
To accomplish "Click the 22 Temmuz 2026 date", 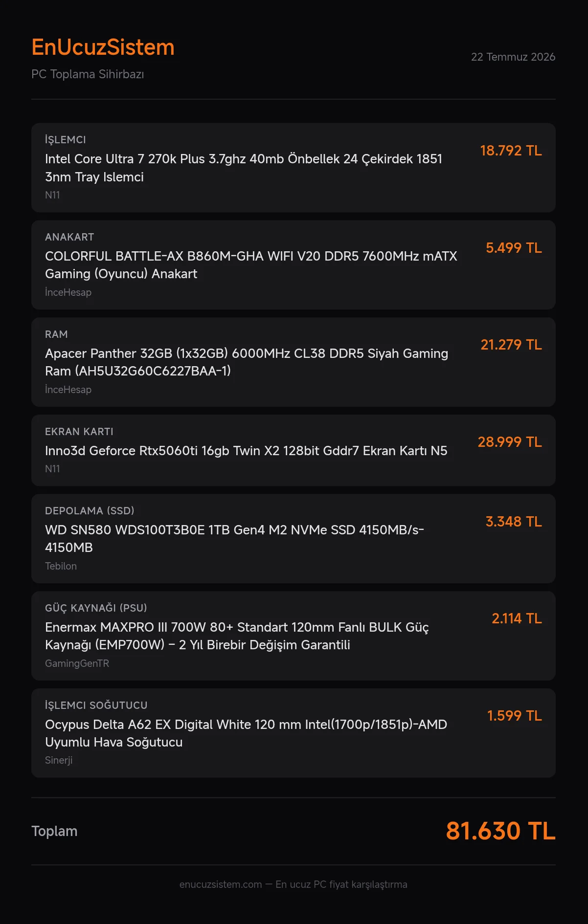I will point(513,57).
